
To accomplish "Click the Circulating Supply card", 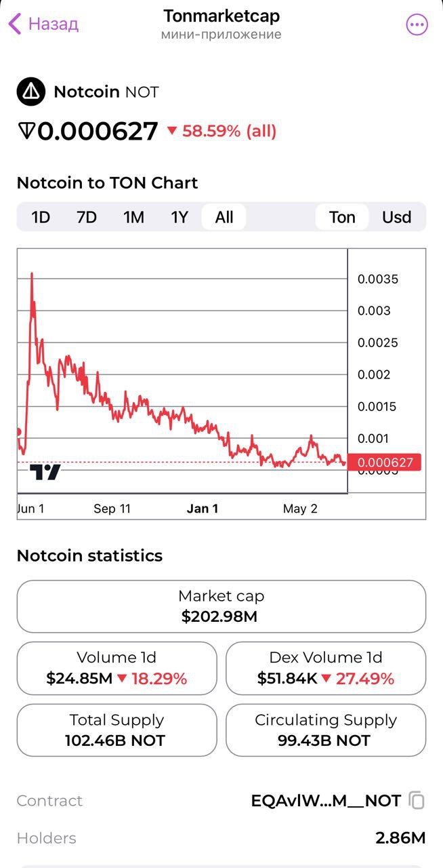I will [x=326, y=730].
